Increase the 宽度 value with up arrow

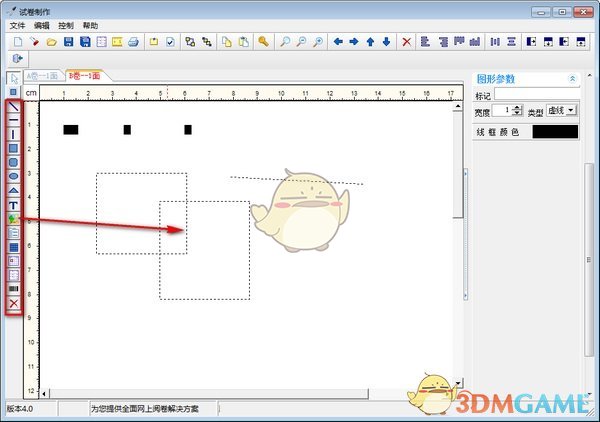pos(517,108)
